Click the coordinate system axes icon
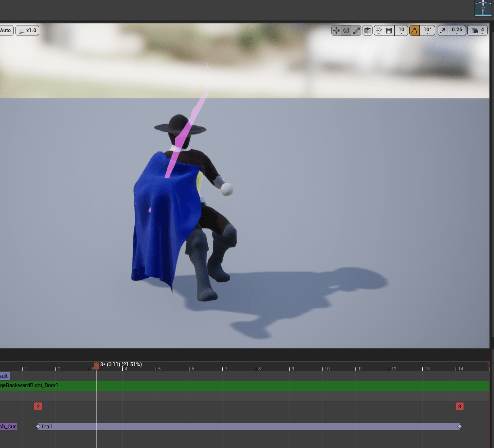Viewport: 494px width, 448px height. click(379, 30)
